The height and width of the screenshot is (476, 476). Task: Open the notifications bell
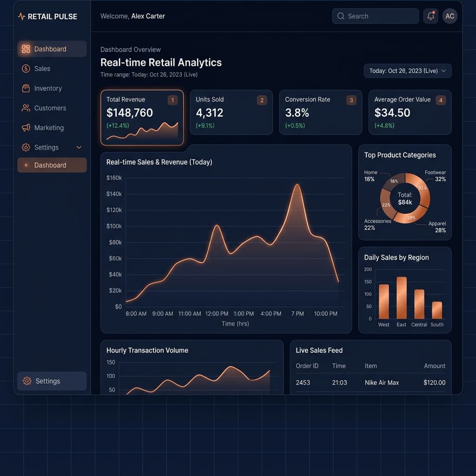pos(430,16)
